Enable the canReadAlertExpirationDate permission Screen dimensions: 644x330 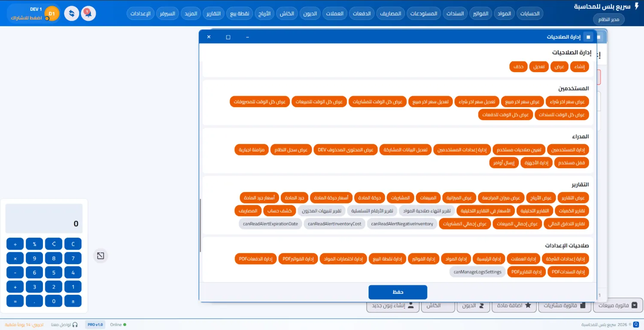pyautogui.click(x=270, y=224)
